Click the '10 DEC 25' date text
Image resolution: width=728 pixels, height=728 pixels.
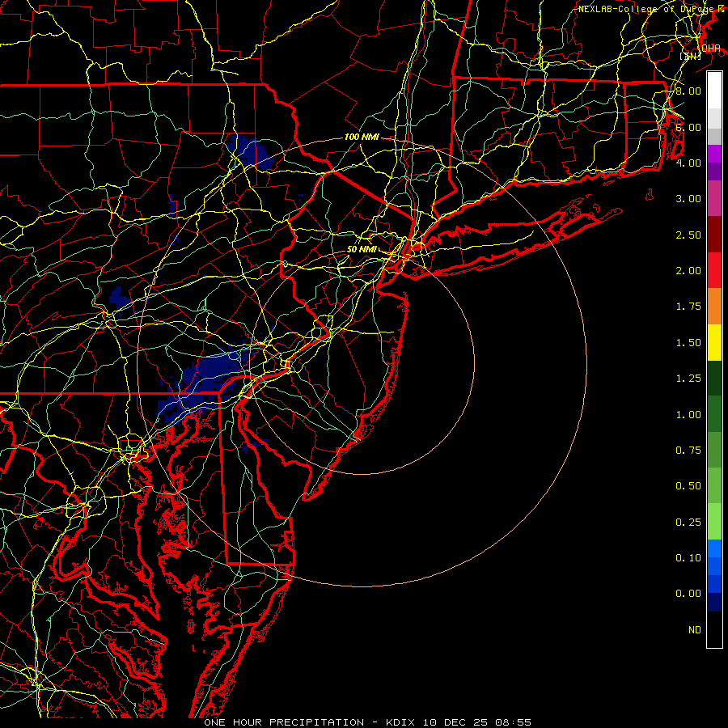[x=456, y=722]
